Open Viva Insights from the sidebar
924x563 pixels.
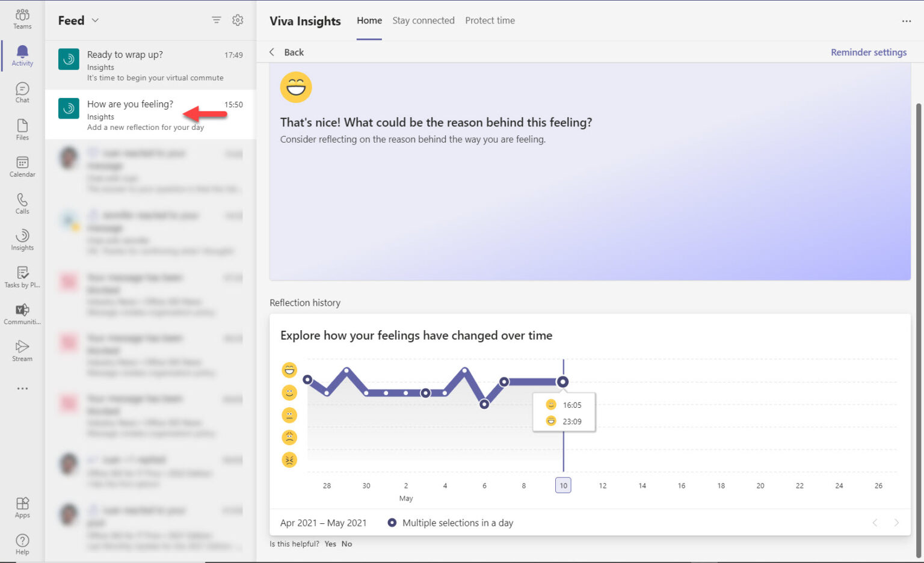pos(22,239)
